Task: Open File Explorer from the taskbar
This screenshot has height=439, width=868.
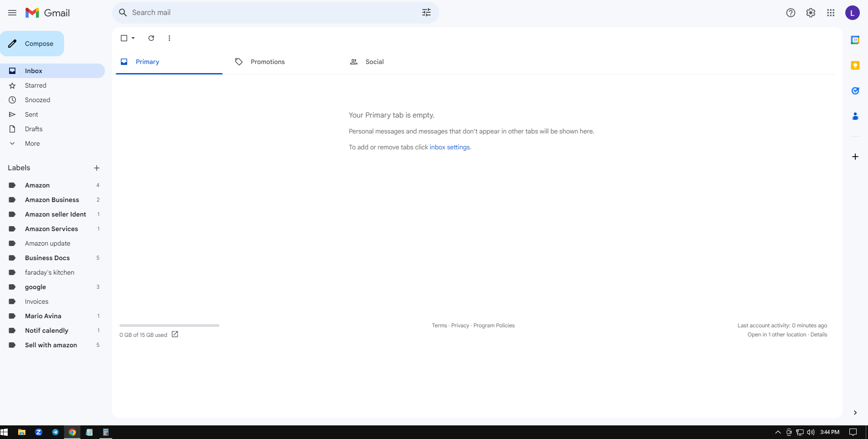Action: [x=21, y=432]
